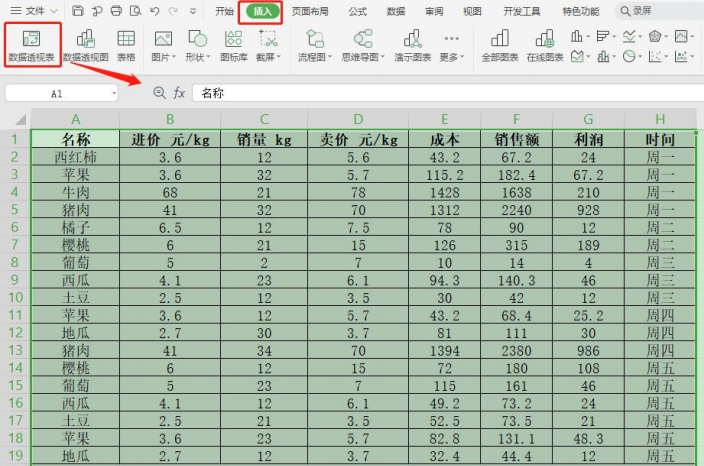Select the cell with value 986
The height and width of the screenshot is (466, 704).
pyautogui.click(x=588, y=350)
